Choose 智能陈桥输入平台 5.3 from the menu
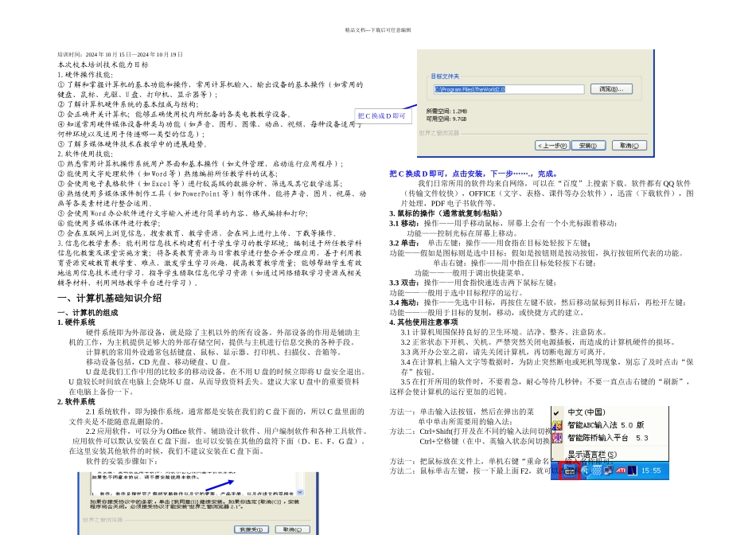Screen dimensions: 756x535 [x=609, y=438]
